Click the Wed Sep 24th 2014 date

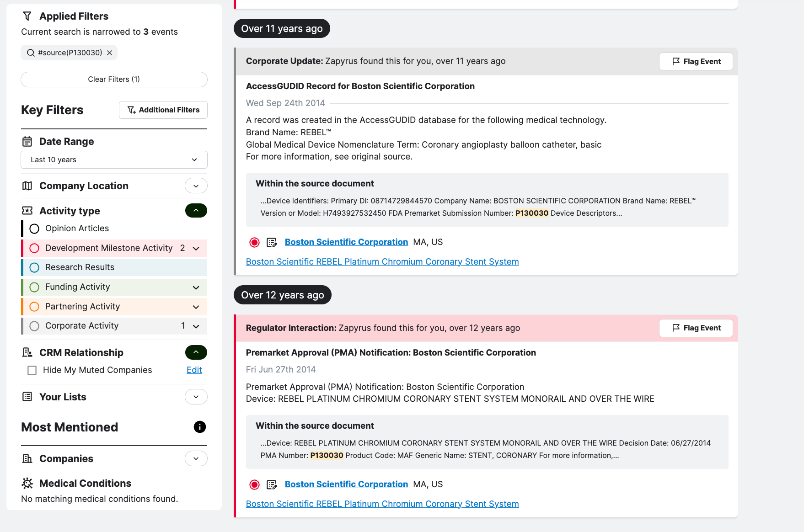(285, 103)
